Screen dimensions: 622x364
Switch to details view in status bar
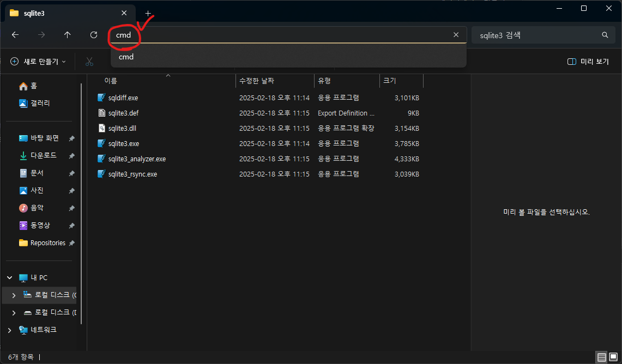pos(601,357)
